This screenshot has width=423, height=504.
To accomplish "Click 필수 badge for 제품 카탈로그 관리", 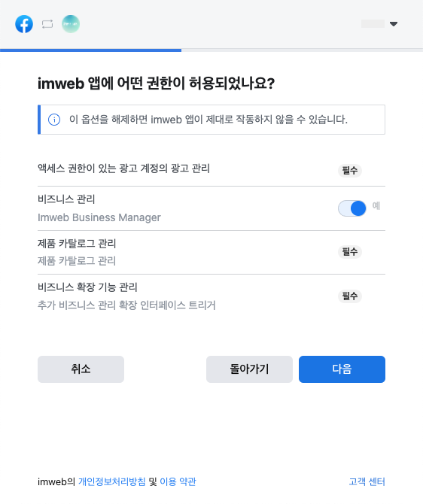I will click(350, 252).
